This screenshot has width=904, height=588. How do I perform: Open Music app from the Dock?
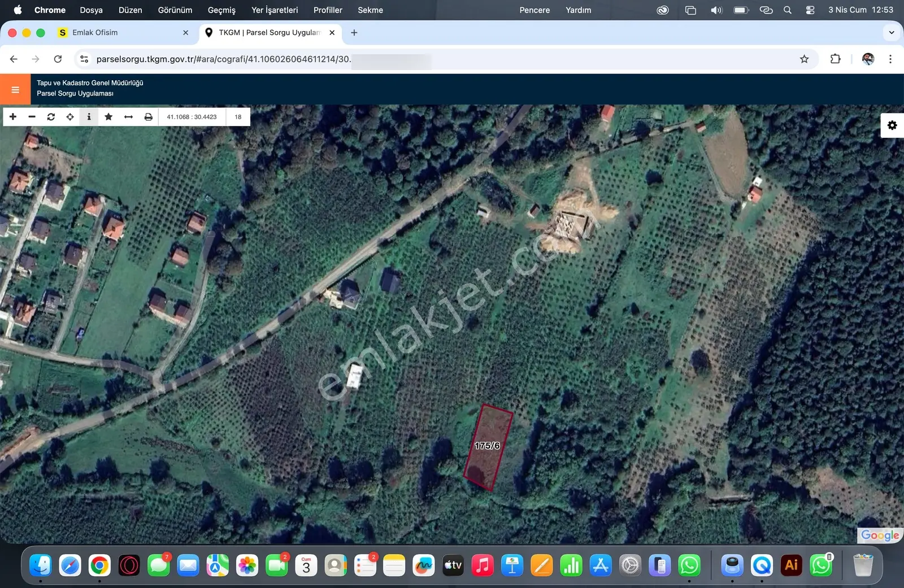483,565
